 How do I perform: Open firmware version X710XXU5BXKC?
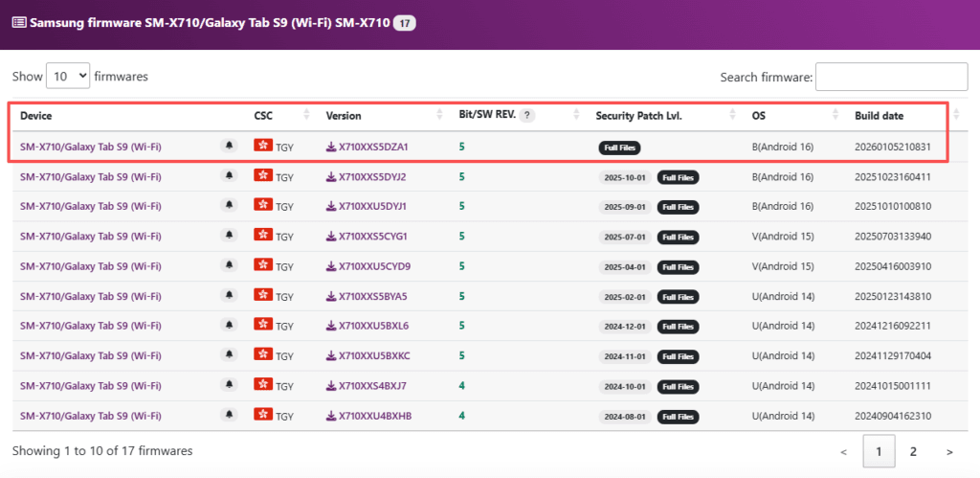pyautogui.click(x=368, y=356)
